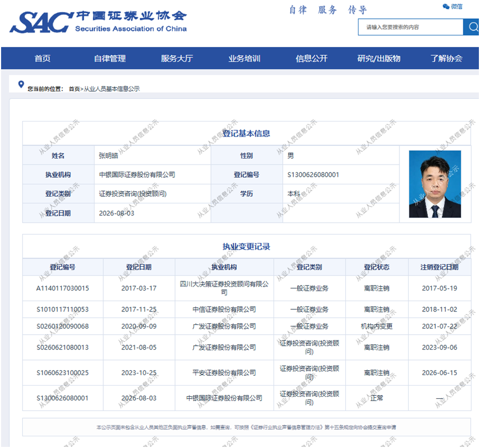Select the name 张明皓
Image resolution: width=480 pixels, height=448 pixels.
[108, 156]
